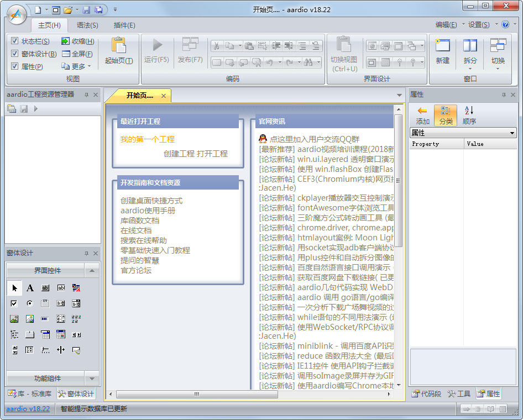
Task: Click the binoculars find icon
Action: point(308,62)
